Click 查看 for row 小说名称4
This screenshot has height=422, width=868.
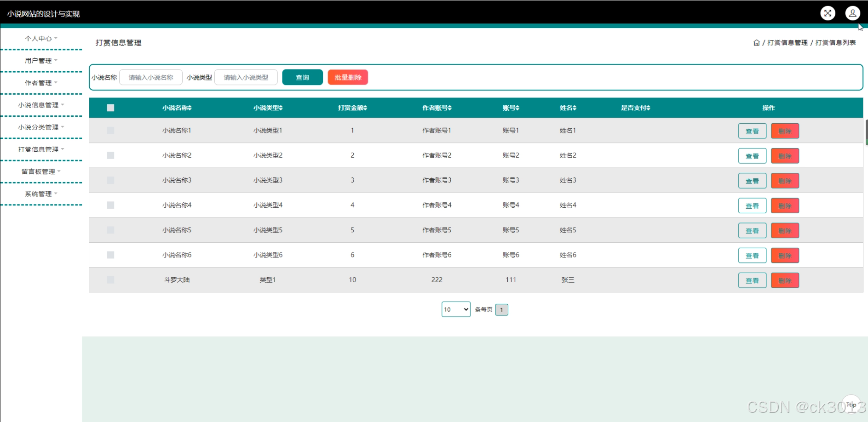coord(752,205)
